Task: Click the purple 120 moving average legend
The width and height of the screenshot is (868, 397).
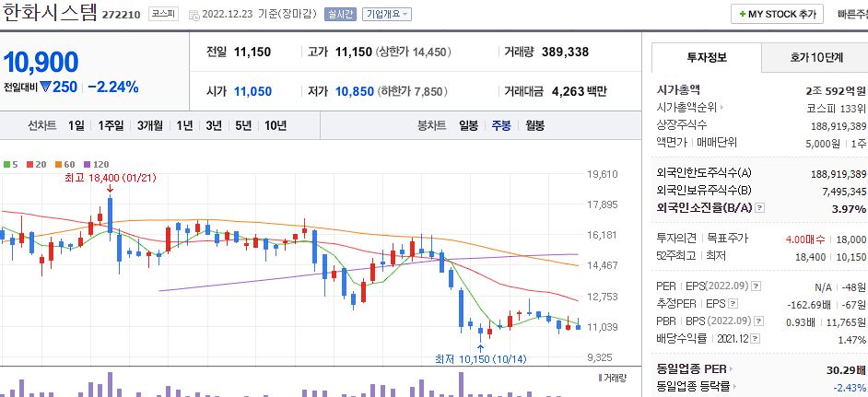Action: coord(97,165)
